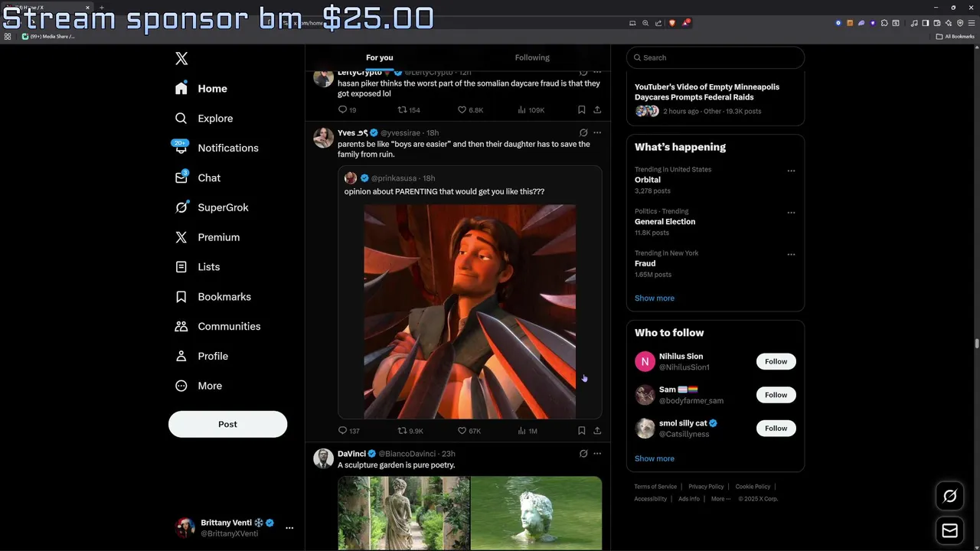Follow Nihilus Sion
The width and height of the screenshot is (980, 551).
pos(776,361)
